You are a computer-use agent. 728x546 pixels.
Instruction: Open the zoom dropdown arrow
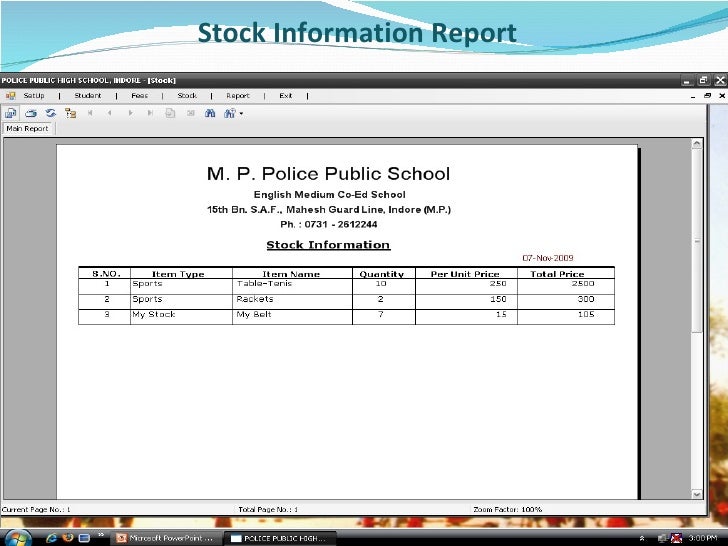(x=241, y=113)
